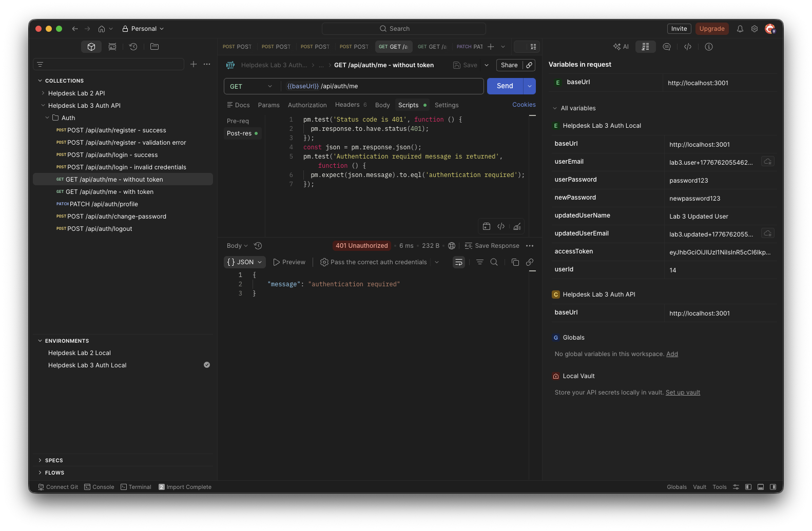Open the AI assistant panel
The width and height of the screenshot is (812, 531).
pyautogui.click(x=621, y=47)
